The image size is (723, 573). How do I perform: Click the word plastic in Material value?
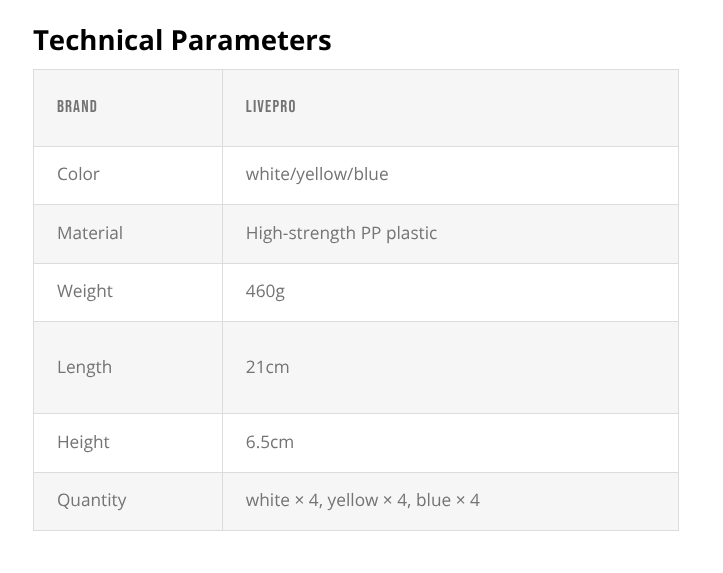(411, 233)
